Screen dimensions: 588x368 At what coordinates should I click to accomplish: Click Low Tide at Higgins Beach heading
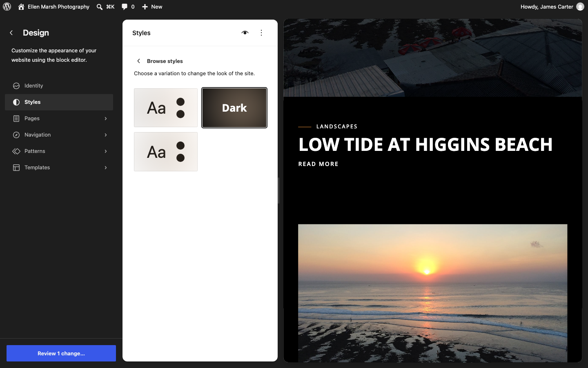(425, 144)
